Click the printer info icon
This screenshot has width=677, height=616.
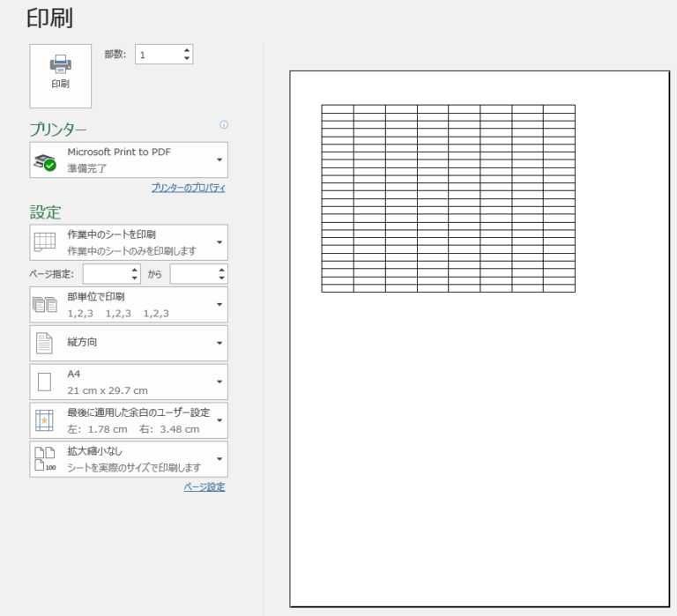pyautogui.click(x=224, y=125)
